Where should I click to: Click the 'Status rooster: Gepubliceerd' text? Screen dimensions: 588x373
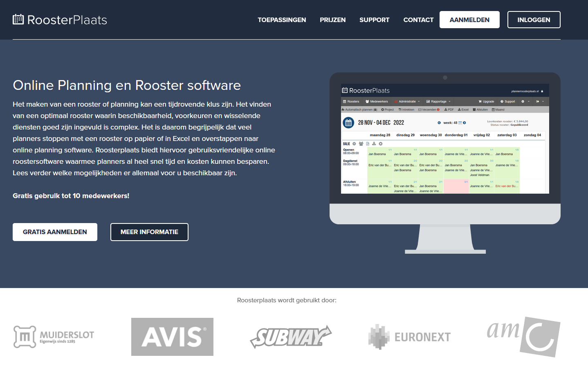pyautogui.click(x=509, y=125)
